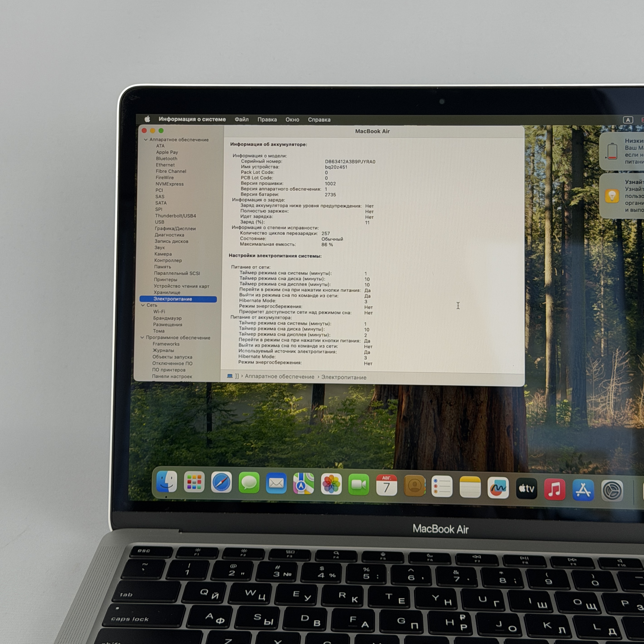Launch Safari from the Dock
Viewport: 644px width, 644px height.
221,482
